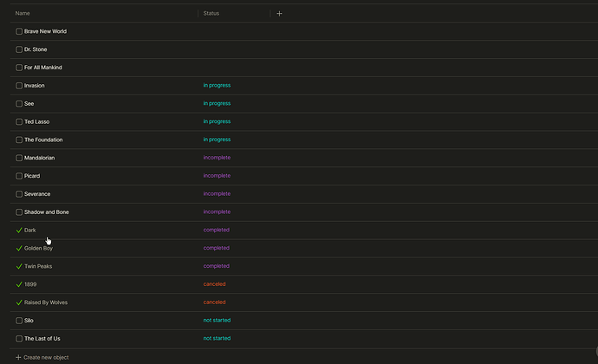
Task: Edit Shadow and Bone's incomplete status
Action: (217, 211)
